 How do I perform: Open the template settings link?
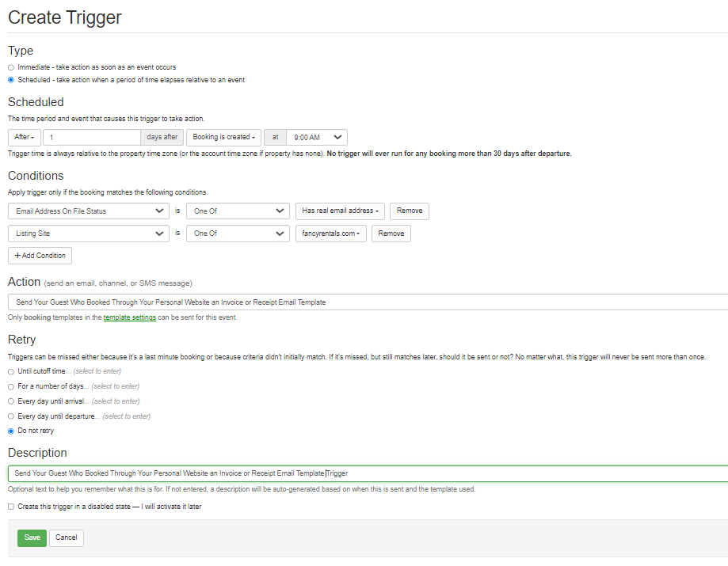pyautogui.click(x=124, y=317)
